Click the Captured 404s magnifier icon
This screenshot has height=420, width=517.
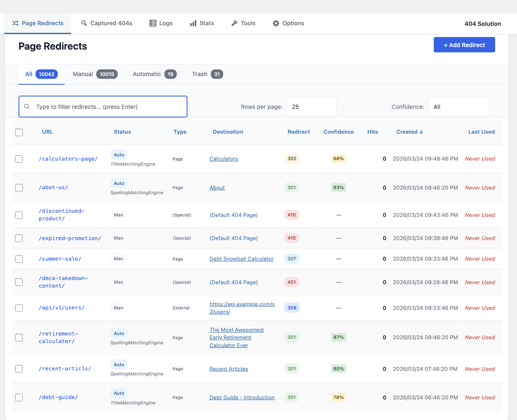click(x=84, y=23)
